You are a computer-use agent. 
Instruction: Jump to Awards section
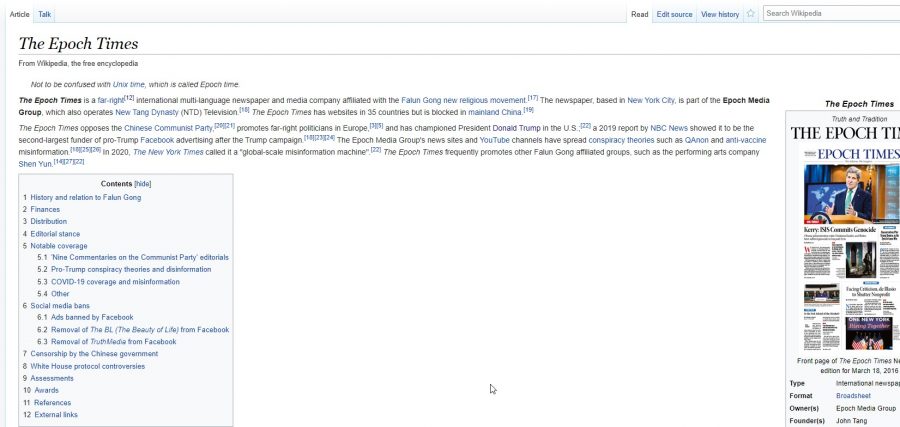46,391
